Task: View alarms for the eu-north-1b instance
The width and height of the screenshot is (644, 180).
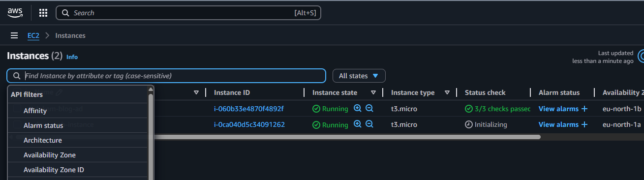Action: (558, 109)
